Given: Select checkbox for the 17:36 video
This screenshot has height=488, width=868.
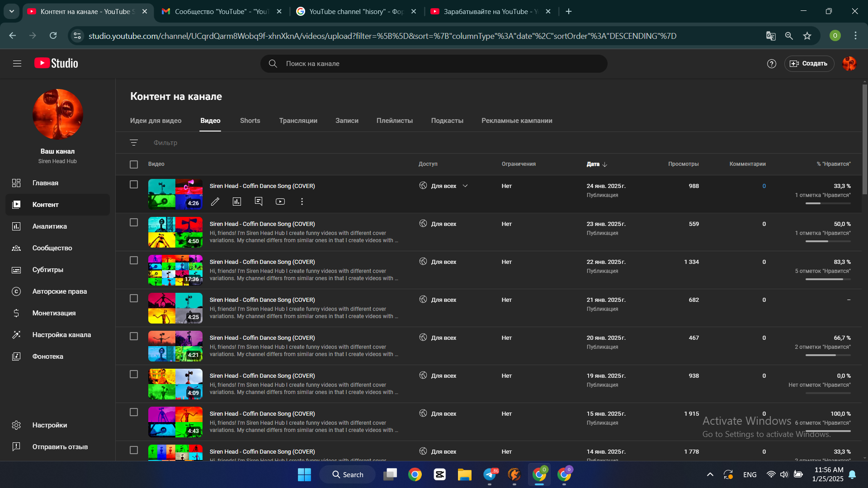Looking at the screenshot, I should coord(134,260).
